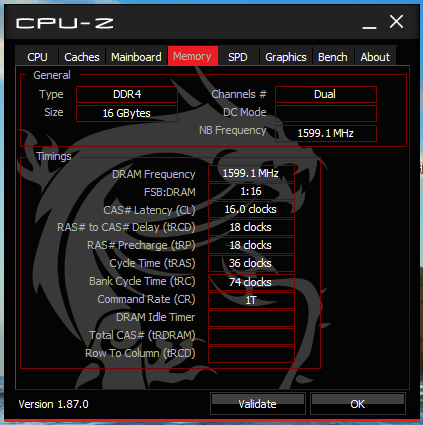
Task: Confirm with the OK button
Action: coord(358,404)
